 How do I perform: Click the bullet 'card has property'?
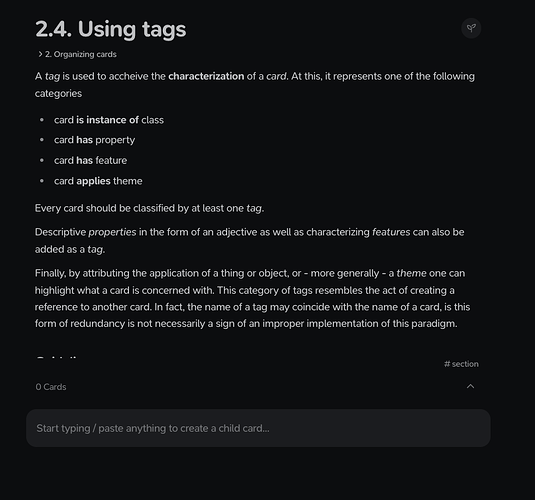pos(95,140)
